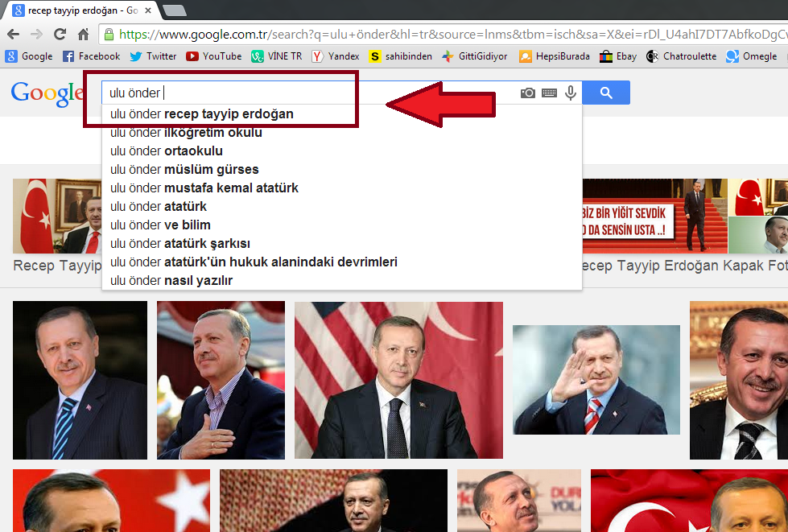
Task: Click the browser back arrow
Action: (x=12, y=34)
